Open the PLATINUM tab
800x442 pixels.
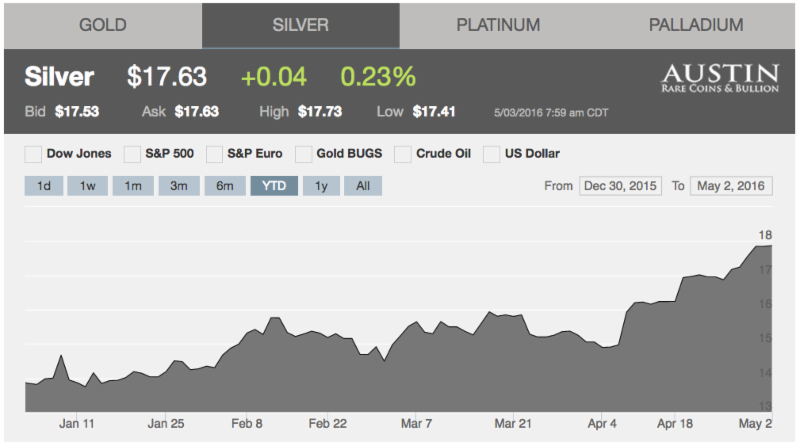point(498,24)
